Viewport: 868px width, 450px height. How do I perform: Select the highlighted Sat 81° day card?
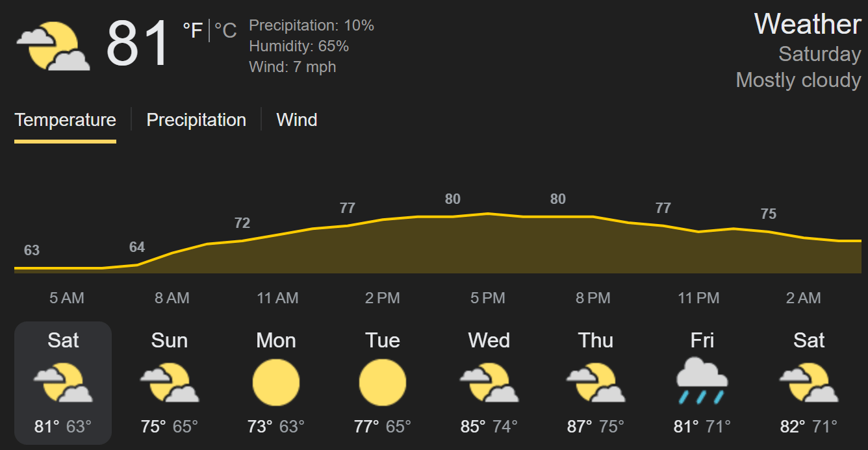point(63,383)
